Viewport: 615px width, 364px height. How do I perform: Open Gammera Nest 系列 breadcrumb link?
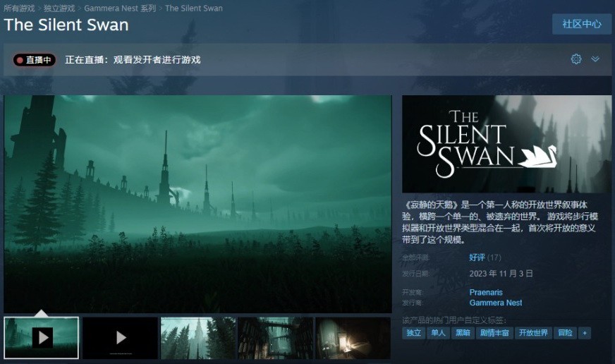pyautogui.click(x=120, y=8)
